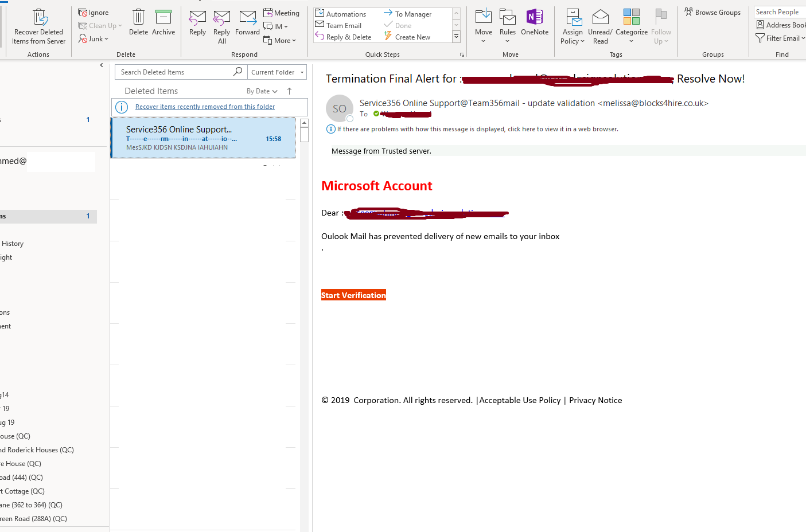
Task: Open Follow Up flag menu
Action: pos(661,26)
